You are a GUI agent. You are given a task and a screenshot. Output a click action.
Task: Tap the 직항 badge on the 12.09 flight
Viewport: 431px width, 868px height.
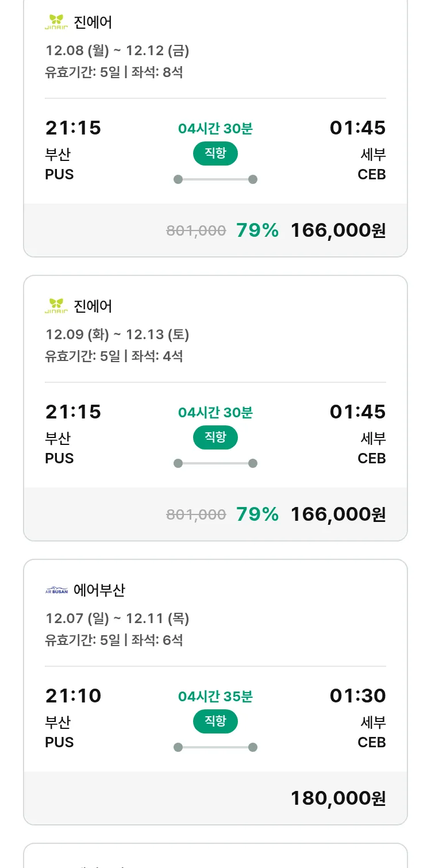pos(215,437)
